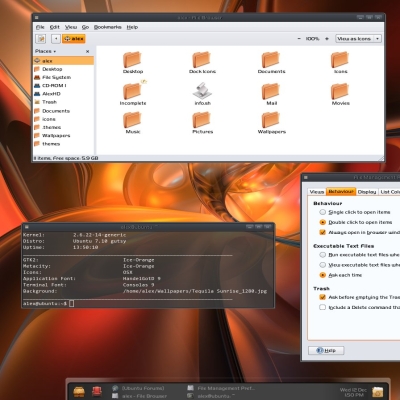Select Ask each time option
The image size is (400, 400).
[322, 275]
